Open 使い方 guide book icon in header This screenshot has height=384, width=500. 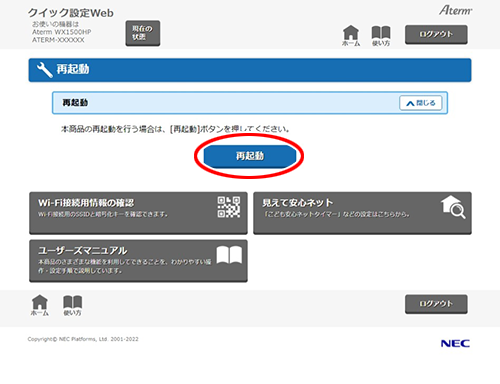click(381, 36)
